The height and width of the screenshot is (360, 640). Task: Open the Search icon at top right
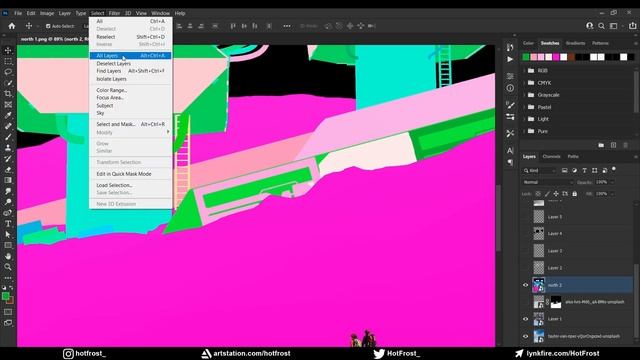click(x=601, y=26)
